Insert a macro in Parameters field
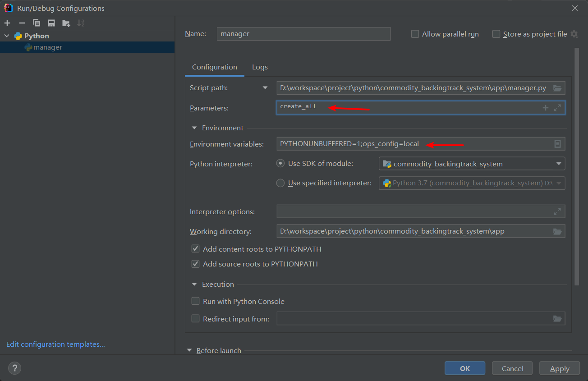Viewport: 588px width, 381px height. point(545,108)
